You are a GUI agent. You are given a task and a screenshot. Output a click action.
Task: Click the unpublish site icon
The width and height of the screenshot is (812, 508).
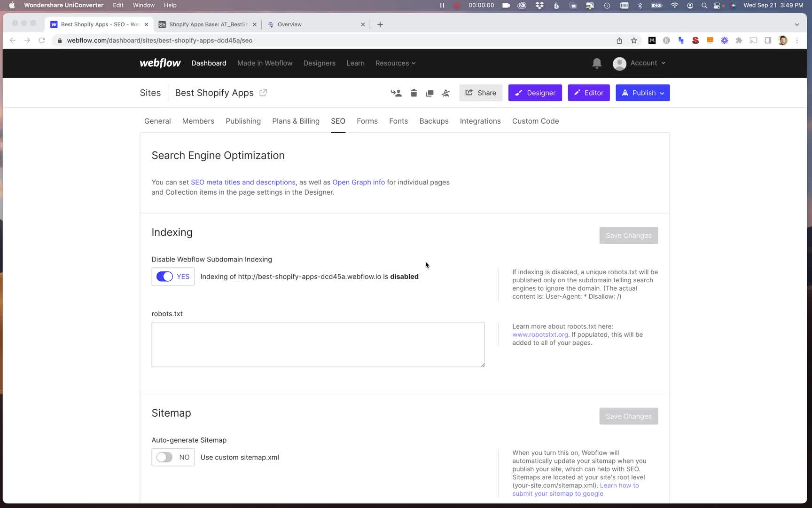(445, 93)
